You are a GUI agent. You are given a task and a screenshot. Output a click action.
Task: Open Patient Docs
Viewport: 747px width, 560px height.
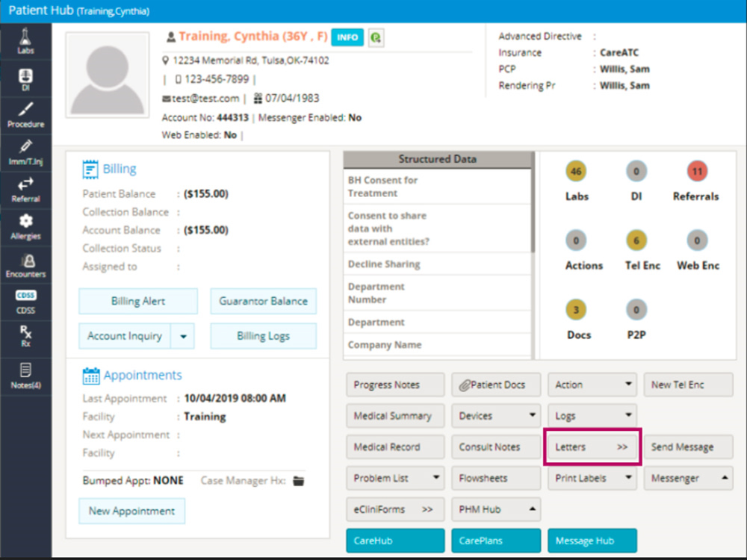pyautogui.click(x=496, y=385)
